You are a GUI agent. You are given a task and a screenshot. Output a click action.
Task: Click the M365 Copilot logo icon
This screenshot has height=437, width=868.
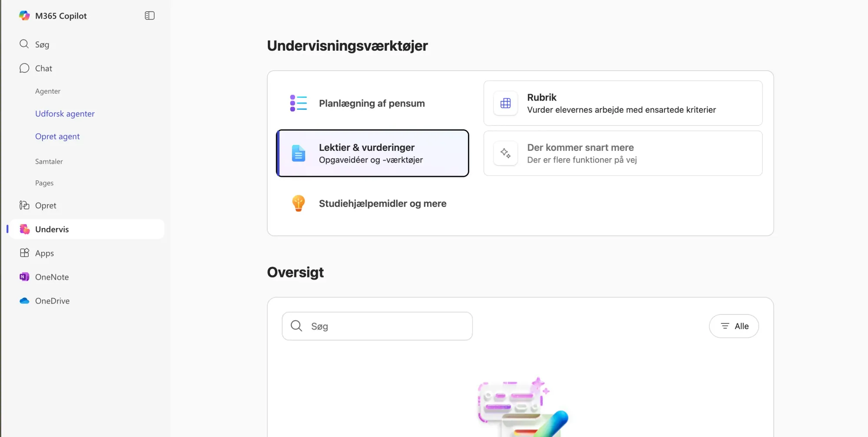pyautogui.click(x=24, y=16)
